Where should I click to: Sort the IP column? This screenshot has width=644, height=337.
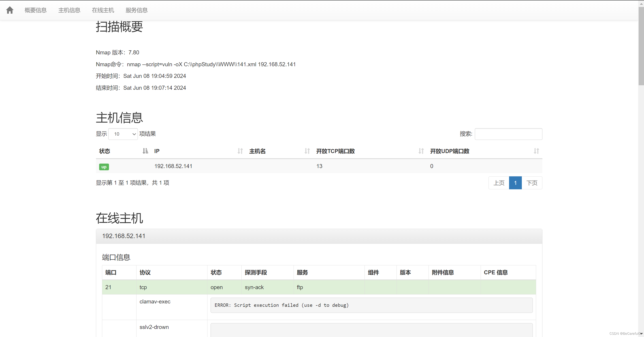[x=240, y=151]
